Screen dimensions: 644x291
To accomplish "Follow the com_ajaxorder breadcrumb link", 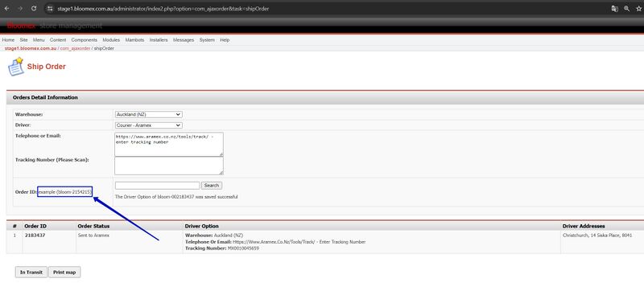I will (x=75, y=48).
